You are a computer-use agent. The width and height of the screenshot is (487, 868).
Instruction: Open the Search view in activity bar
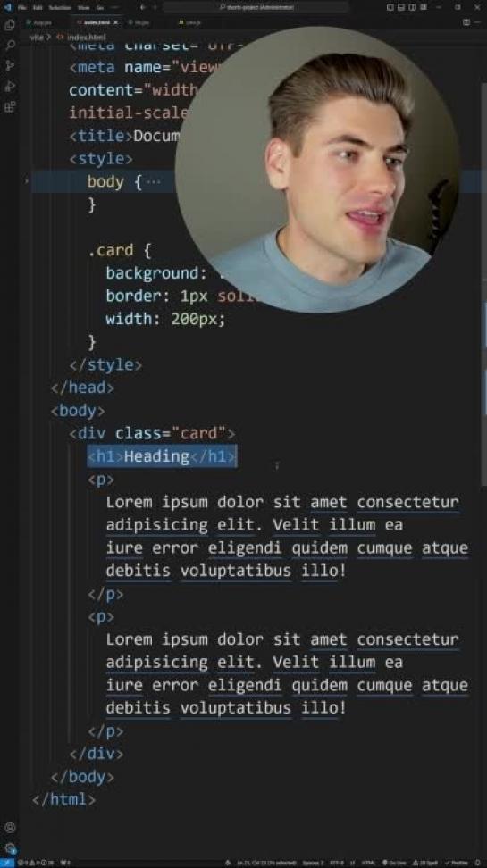[10, 46]
